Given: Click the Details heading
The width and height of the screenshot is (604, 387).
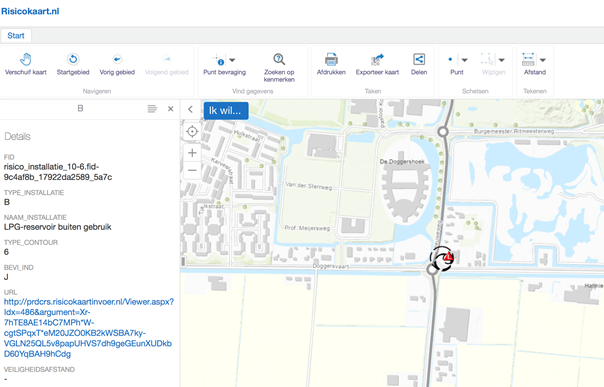Looking at the screenshot, I should (x=17, y=136).
